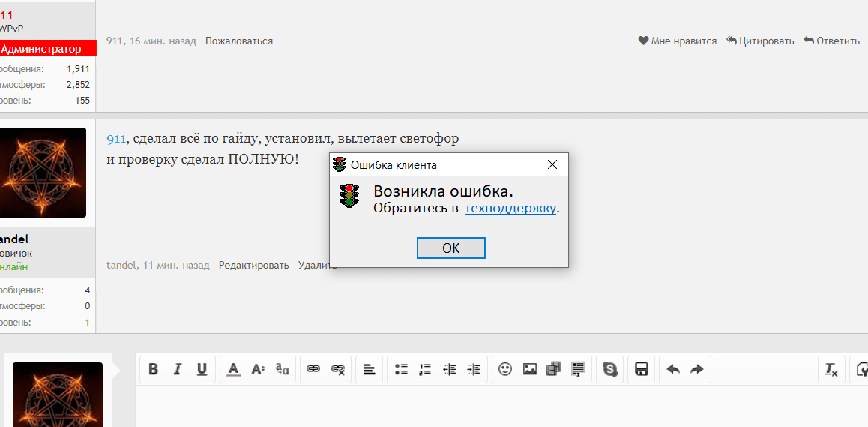Click the Skype icon in the toolbar
The width and height of the screenshot is (868, 427).
click(x=610, y=369)
